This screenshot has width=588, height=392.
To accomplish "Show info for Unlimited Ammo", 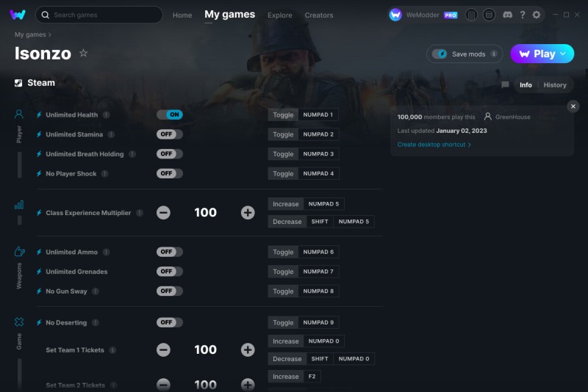I will point(107,252).
